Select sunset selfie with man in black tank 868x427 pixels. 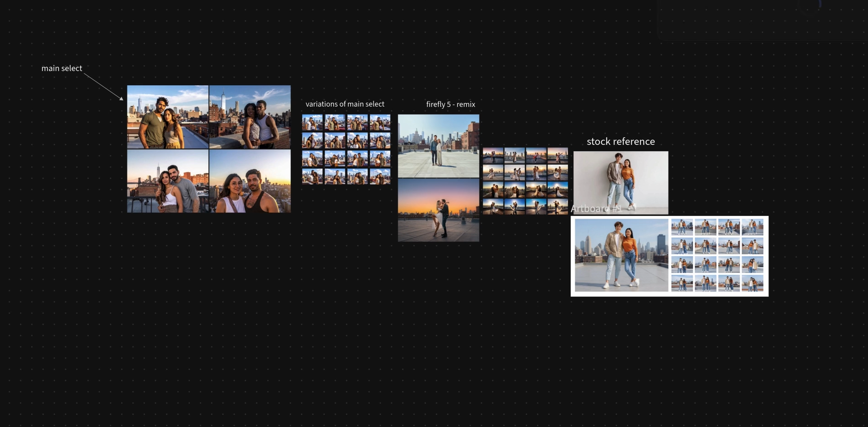(x=250, y=181)
